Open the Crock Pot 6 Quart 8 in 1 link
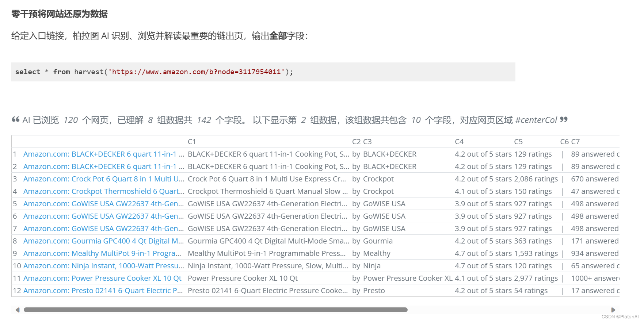Image resolution: width=644 pixels, height=322 pixels. tap(104, 179)
